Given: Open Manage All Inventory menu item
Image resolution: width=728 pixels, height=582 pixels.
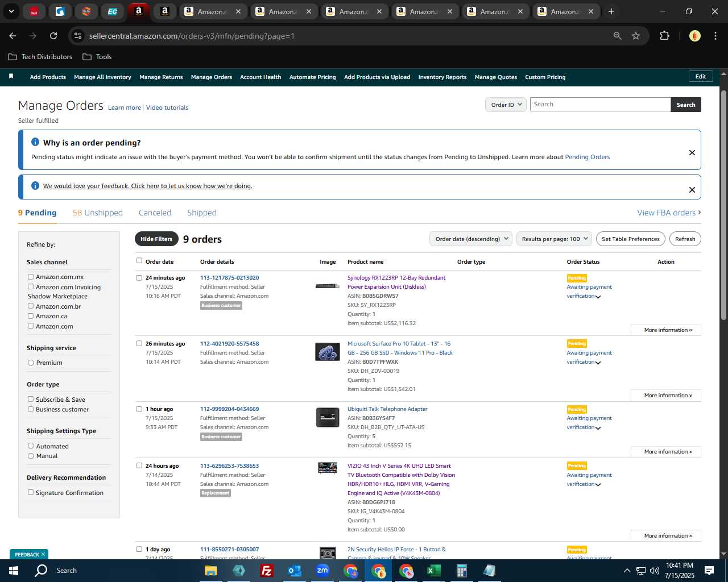Looking at the screenshot, I should coord(102,77).
